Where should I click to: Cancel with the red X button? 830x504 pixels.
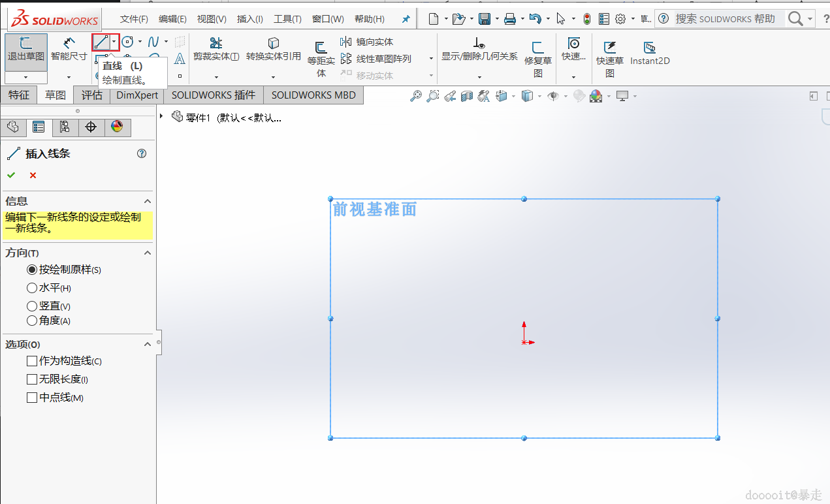coord(33,175)
